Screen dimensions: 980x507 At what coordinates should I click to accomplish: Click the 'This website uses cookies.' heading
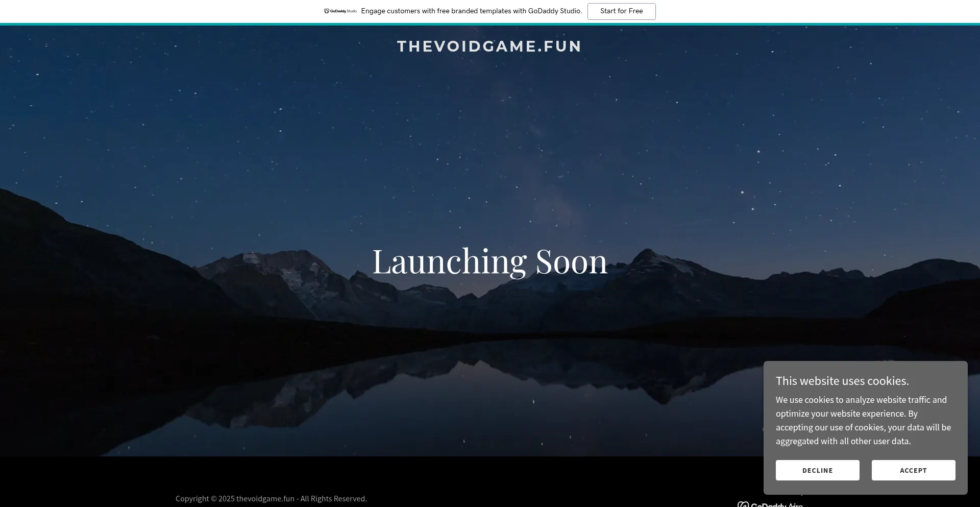tap(842, 381)
